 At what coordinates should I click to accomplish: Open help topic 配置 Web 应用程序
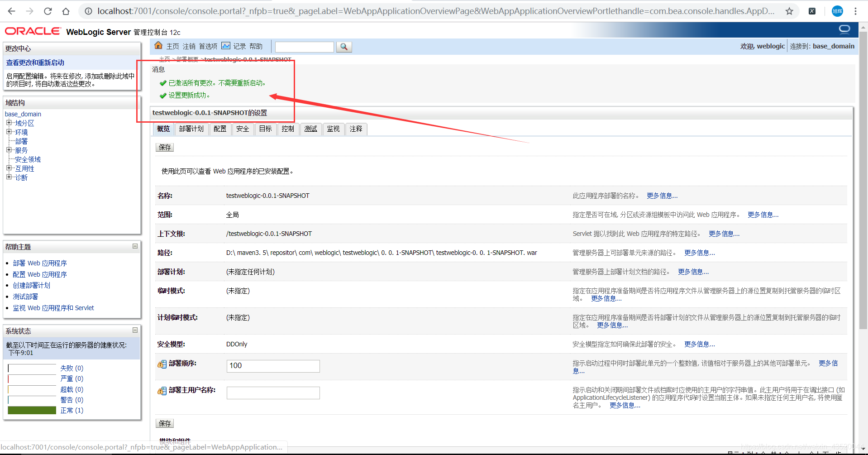pos(40,274)
